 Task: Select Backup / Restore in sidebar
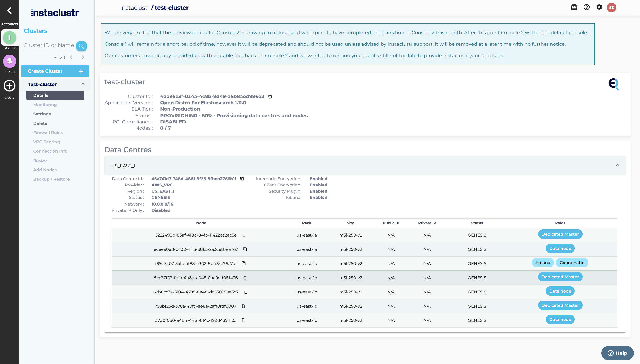(x=51, y=179)
